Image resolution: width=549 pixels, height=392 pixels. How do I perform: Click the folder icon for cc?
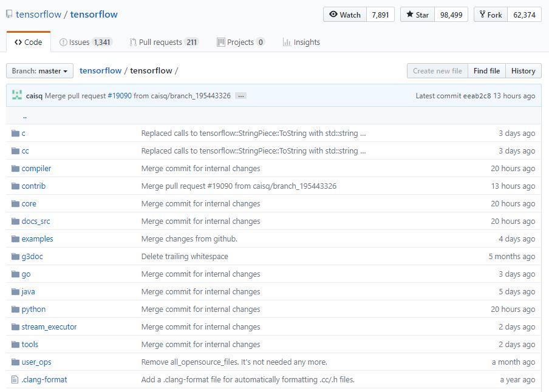tap(15, 151)
